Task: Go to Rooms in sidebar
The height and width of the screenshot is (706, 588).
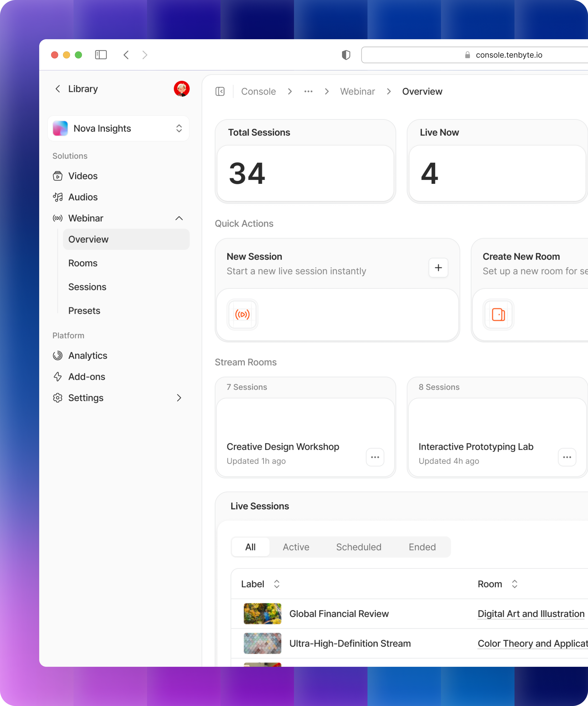Action: (x=83, y=263)
